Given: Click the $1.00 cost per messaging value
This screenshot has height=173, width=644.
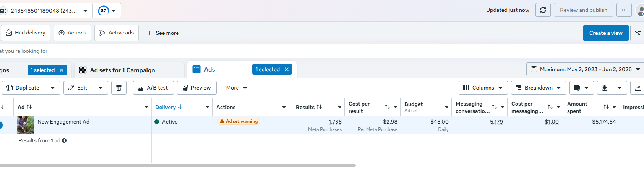Looking at the screenshot, I should point(552,122).
